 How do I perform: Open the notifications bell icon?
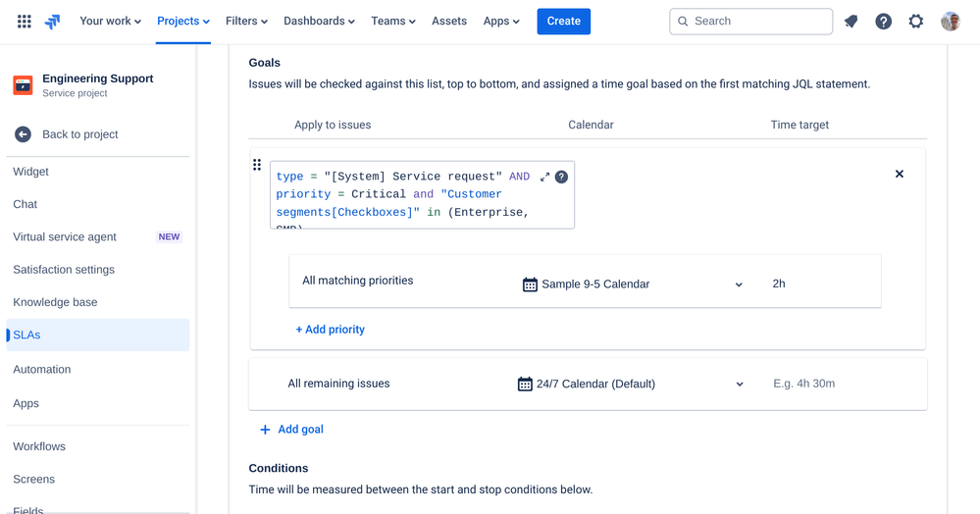851,22
